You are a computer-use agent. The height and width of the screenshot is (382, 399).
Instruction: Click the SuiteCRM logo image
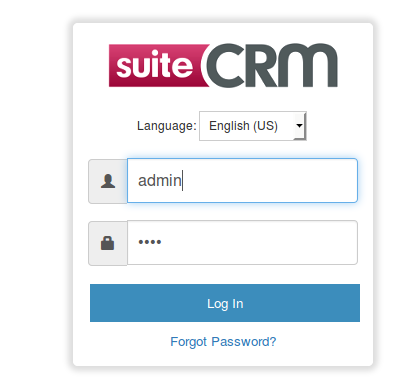[223, 65]
